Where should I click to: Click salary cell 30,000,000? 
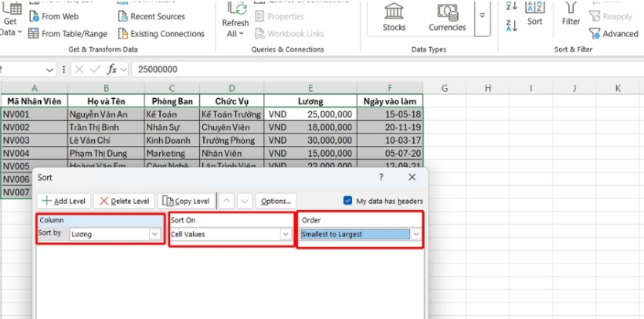point(311,141)
